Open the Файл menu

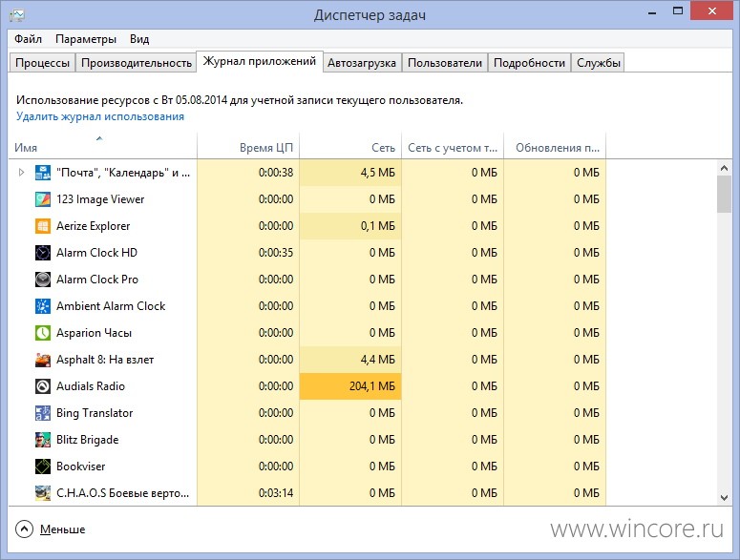(x=28, y=39)
